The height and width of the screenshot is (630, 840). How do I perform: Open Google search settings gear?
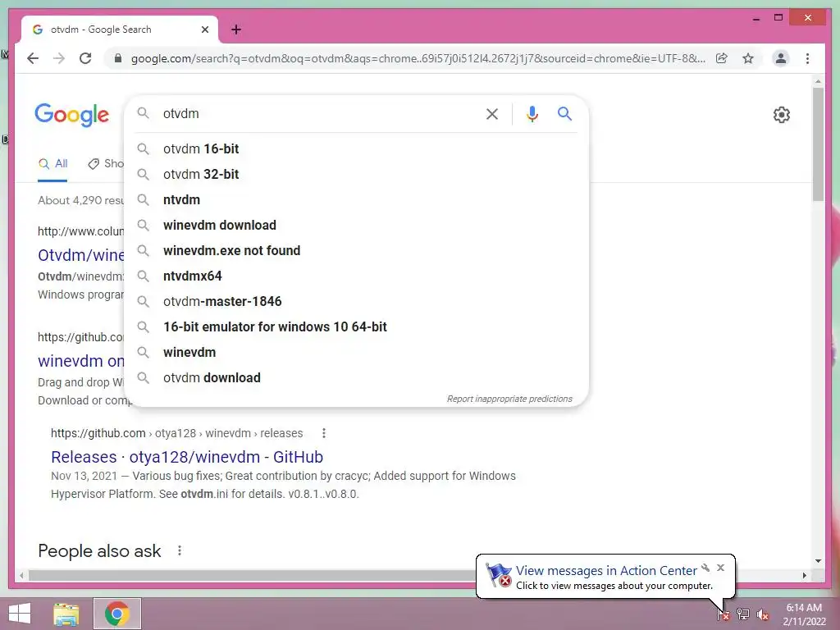click(781, 115)
